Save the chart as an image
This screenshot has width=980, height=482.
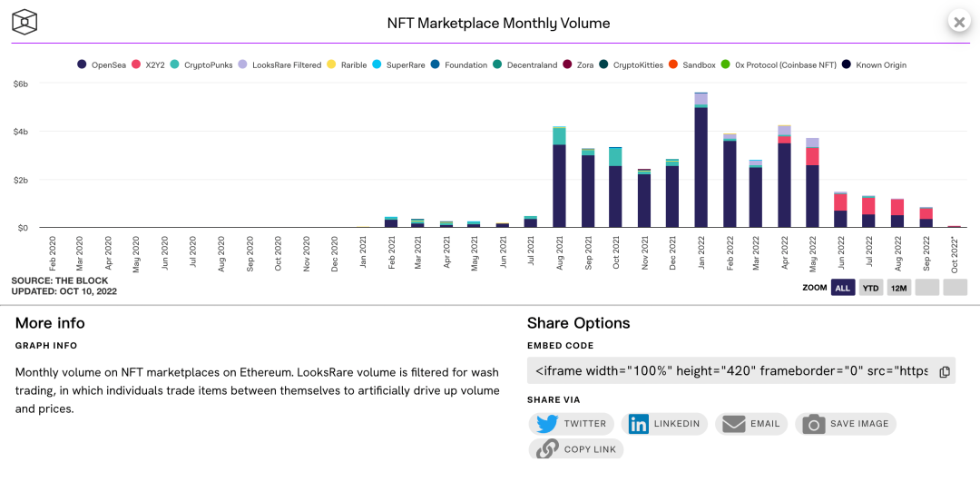pos(846,424)
